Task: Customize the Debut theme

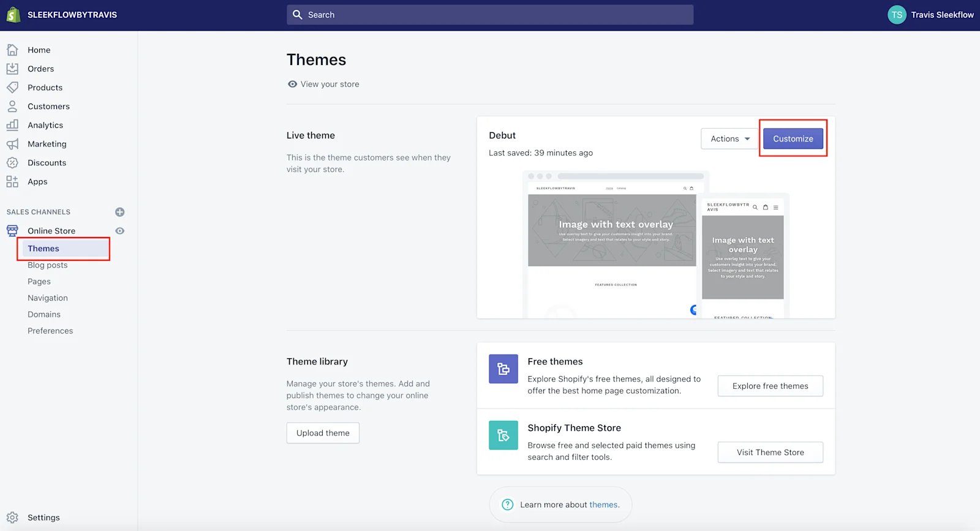Action: [x=793, y=139]
